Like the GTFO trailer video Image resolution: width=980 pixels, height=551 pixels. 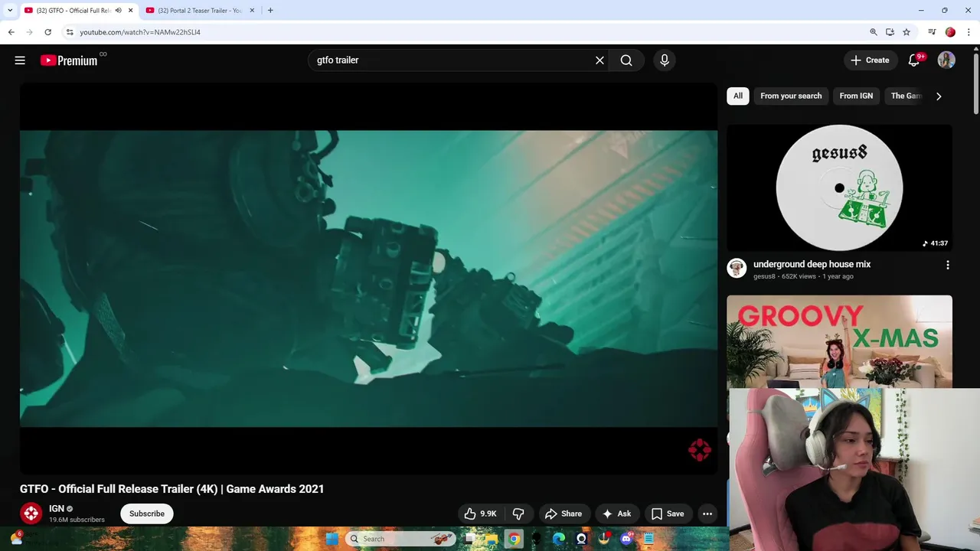tap(481, 514)
